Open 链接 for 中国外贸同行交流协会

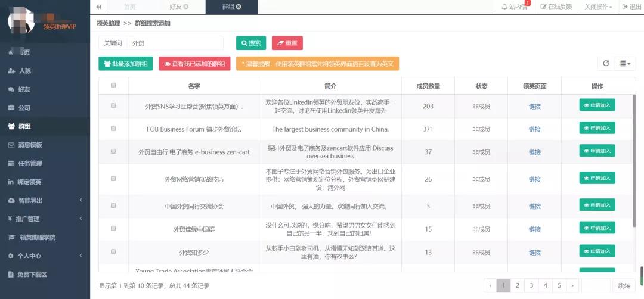point(535,206)
